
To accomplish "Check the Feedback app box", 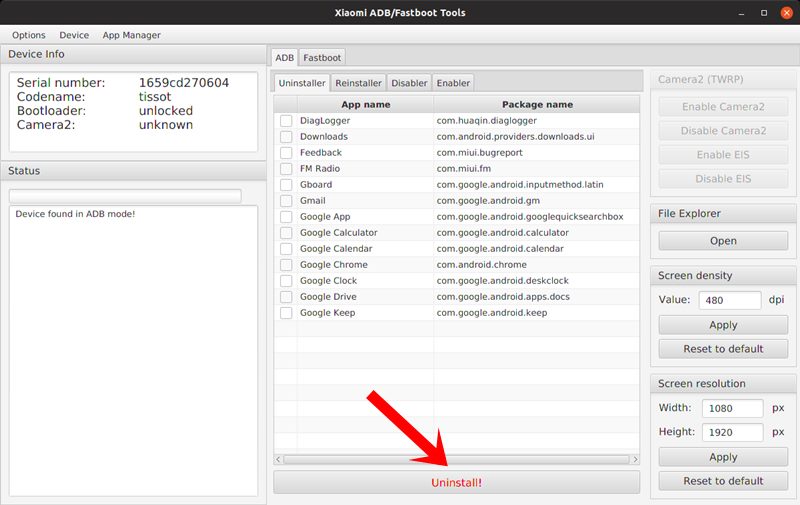I will click(286, 153).
